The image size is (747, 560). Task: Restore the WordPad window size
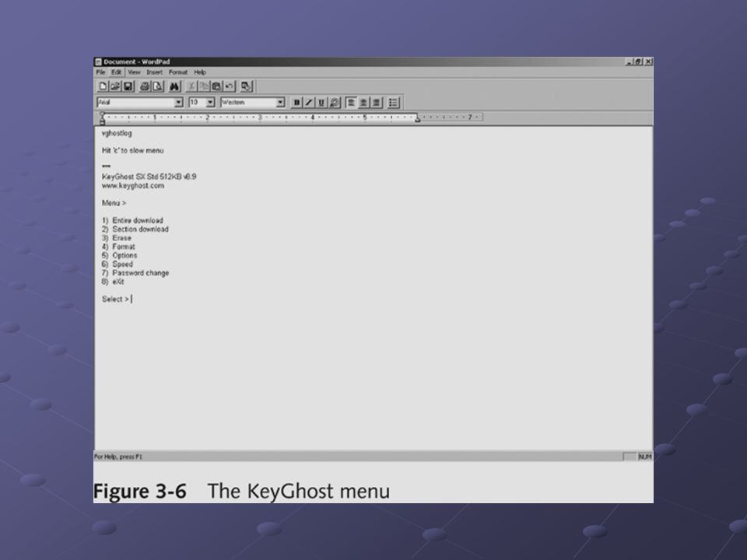click(638, 62)
